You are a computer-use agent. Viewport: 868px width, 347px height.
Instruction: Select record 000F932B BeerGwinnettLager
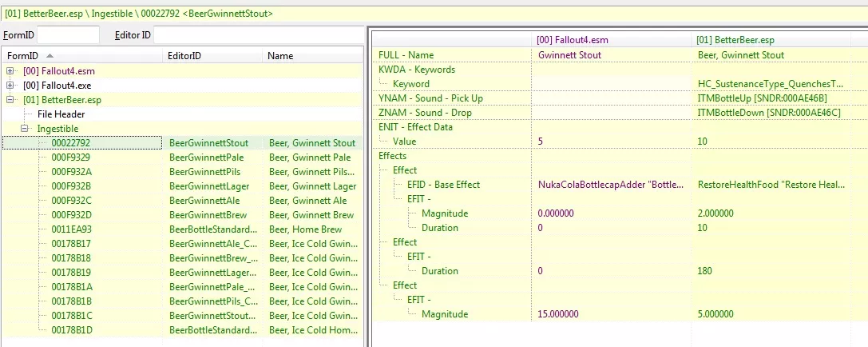pos(183,186)
